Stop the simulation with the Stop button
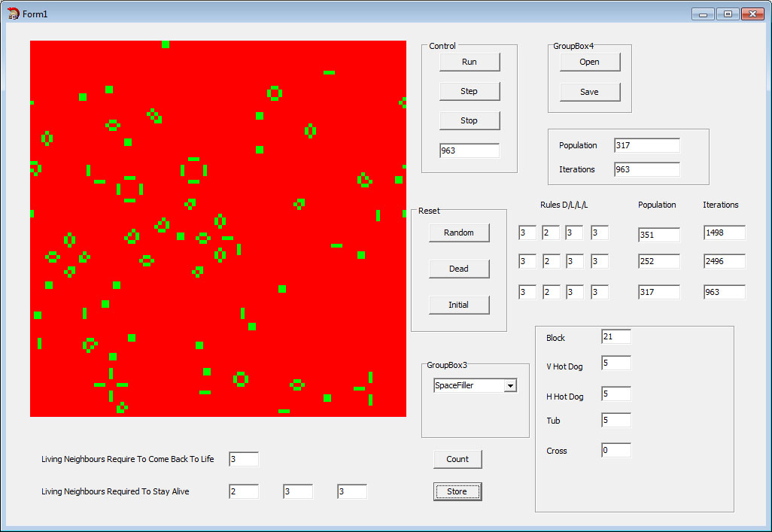The width and height of the screenshot is (772, 532). click(470, 120)
